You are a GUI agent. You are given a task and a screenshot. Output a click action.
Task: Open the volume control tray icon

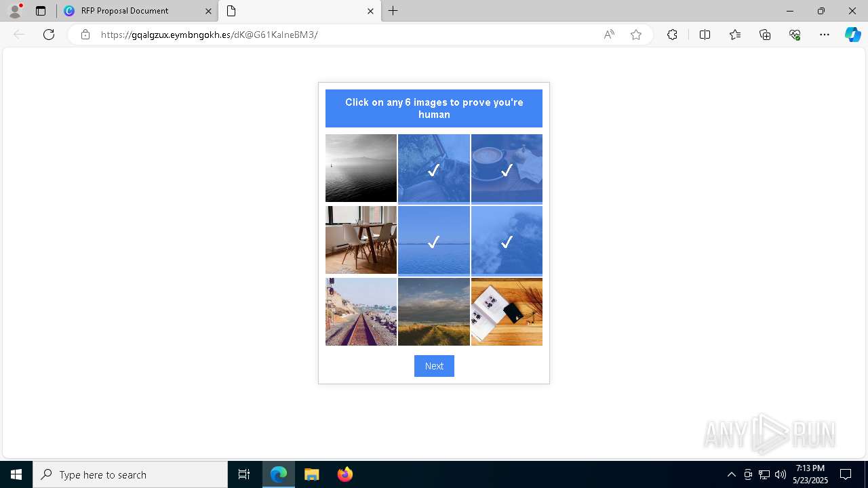[x=781, y=474]
